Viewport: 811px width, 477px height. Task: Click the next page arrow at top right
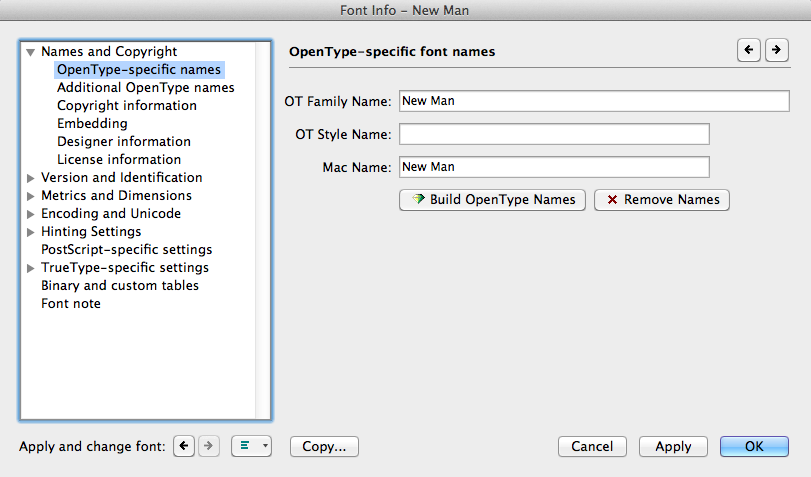776,50
